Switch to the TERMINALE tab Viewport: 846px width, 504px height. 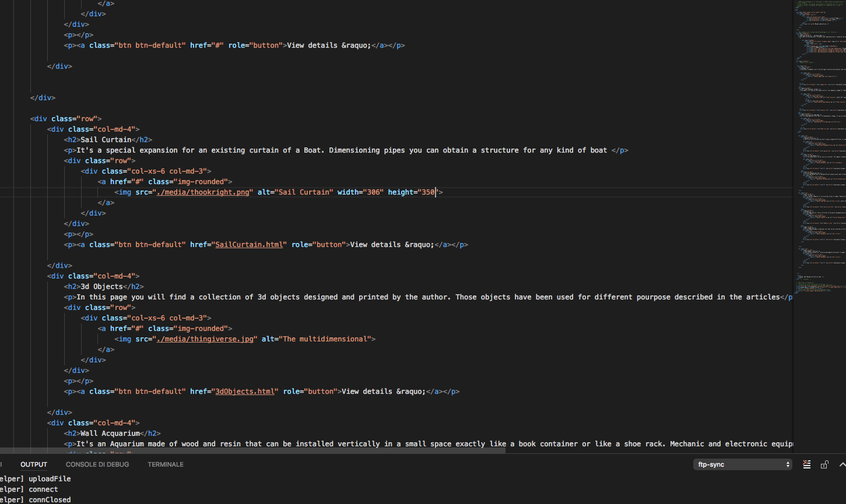pos(166,464)
